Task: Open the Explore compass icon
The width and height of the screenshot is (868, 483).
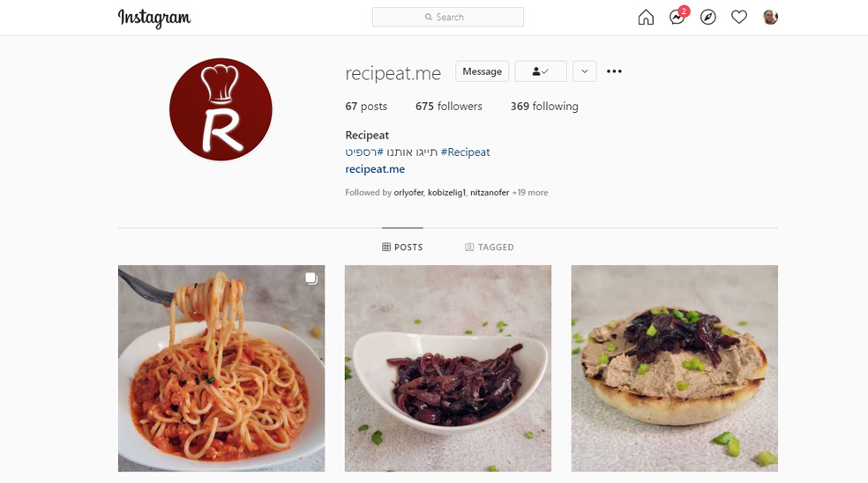Action: pyautogui.click(x=708, y=17)
